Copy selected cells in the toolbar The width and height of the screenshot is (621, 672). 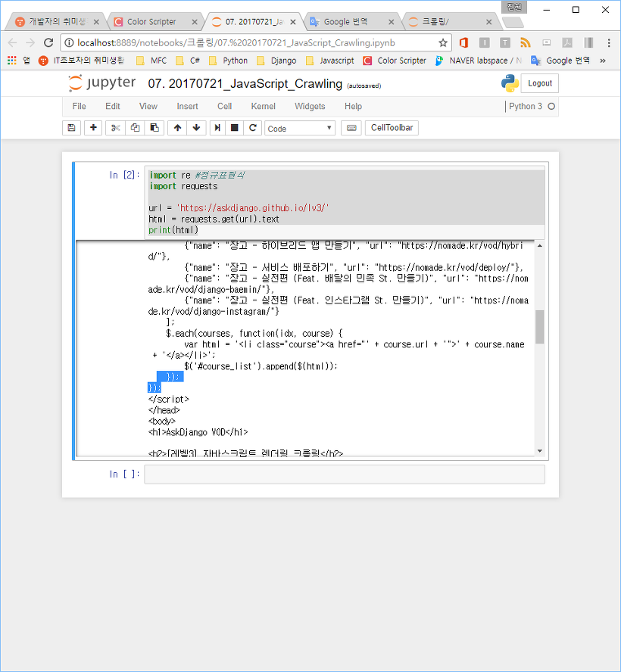click(x=135, y=128)
